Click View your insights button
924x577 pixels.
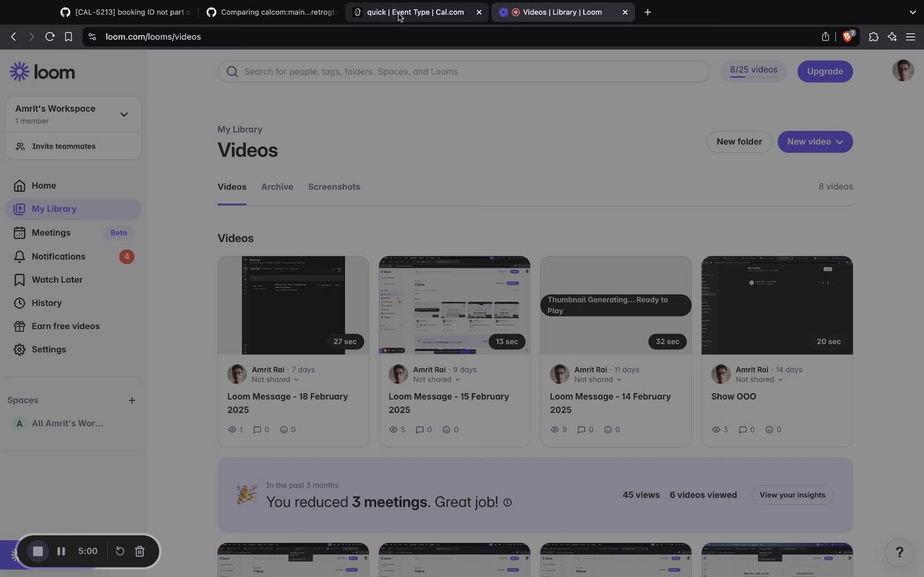(x=793, y=495)
